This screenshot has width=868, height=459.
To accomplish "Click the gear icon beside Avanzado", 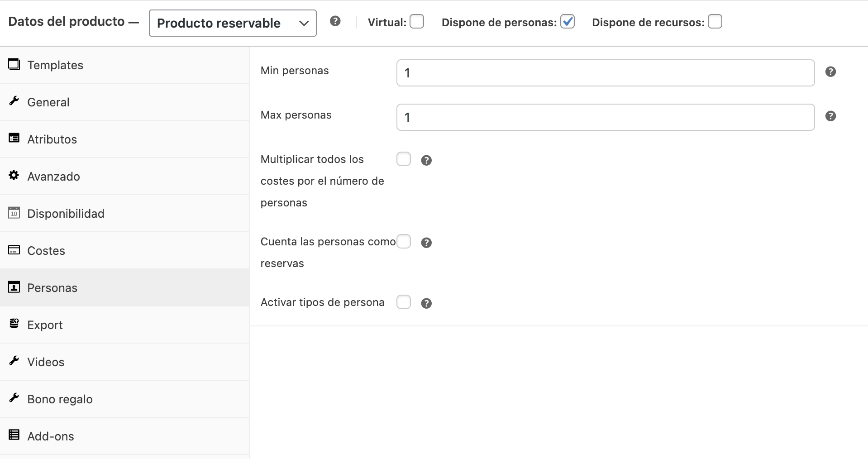I will coord(14,176).
